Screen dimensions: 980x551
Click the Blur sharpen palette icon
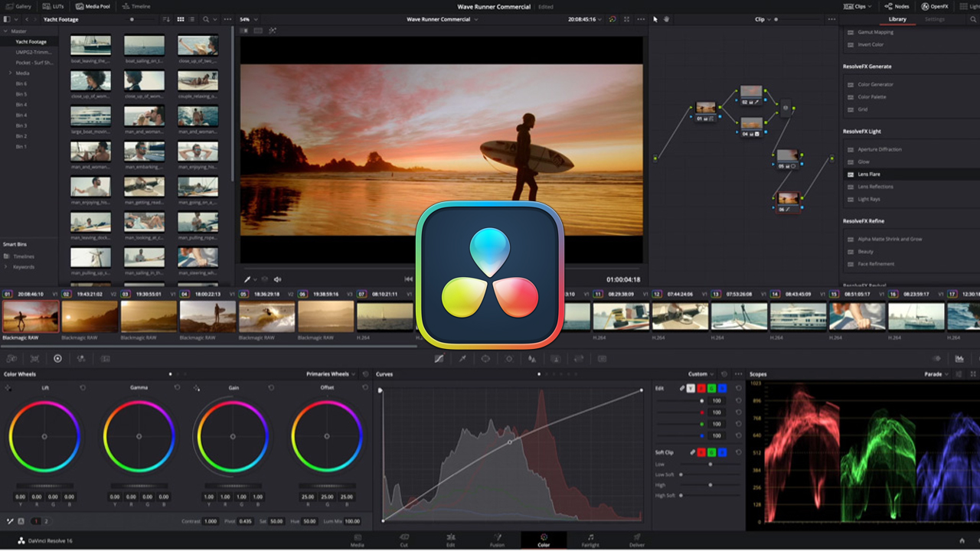coord(532,358)
